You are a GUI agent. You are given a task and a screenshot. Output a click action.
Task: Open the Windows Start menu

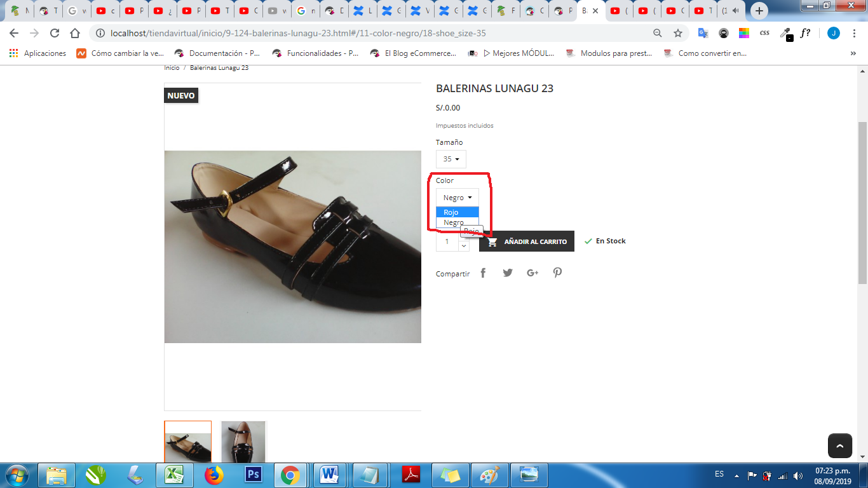click(16, 475)
